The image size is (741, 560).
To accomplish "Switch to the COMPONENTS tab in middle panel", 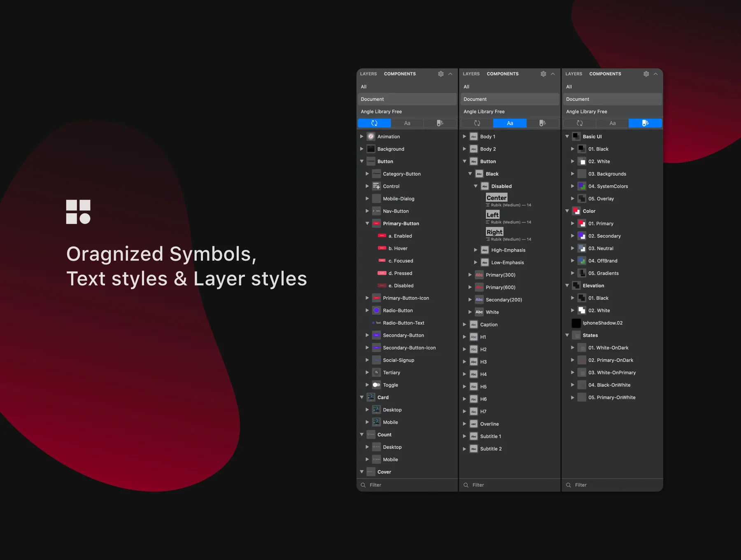I will [x=503, y=74].
